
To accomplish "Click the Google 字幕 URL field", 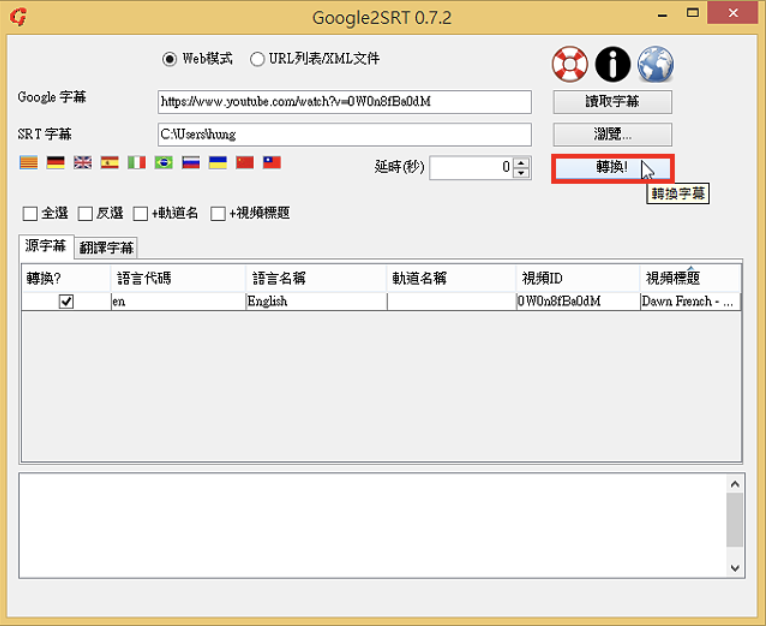I will 344,102.
